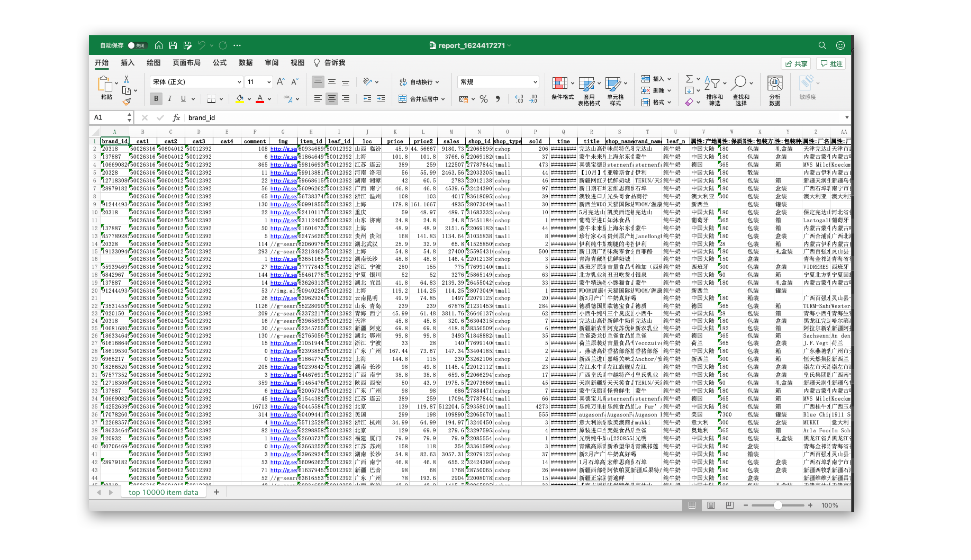Click the search magnifier in title bar
The height and width of the screenshot is (560, 971).
(822, 45)
